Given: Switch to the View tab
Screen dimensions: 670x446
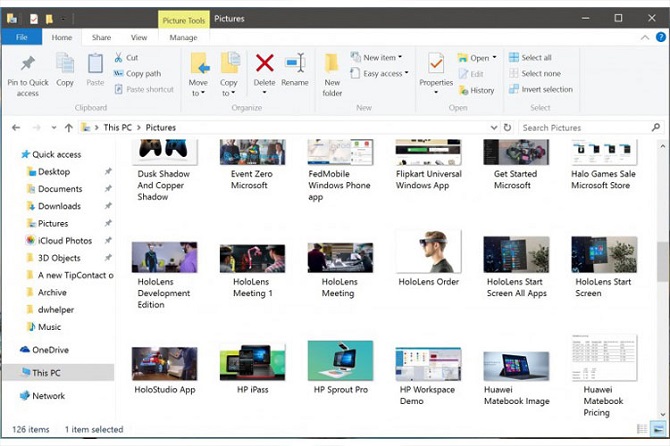Looking at the screenshot, I should 139,37.
